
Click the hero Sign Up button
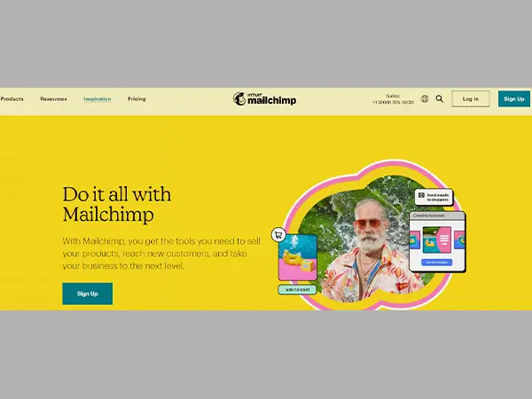[x=88, y=293]
